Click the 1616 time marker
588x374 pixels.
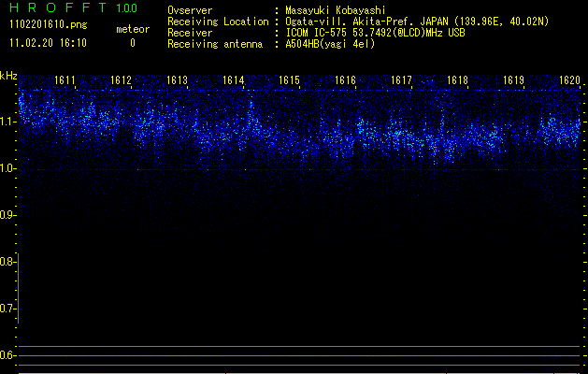point(345,80)
